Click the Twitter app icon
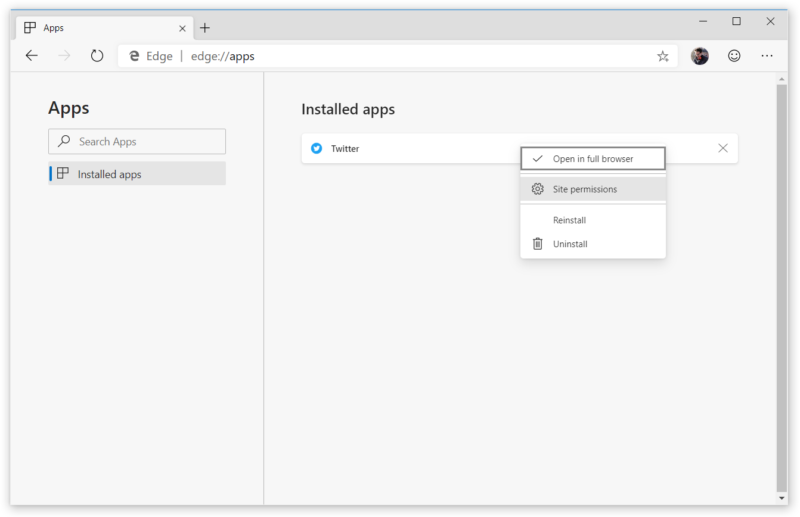 pyautogui.click(x=316, y=149)
